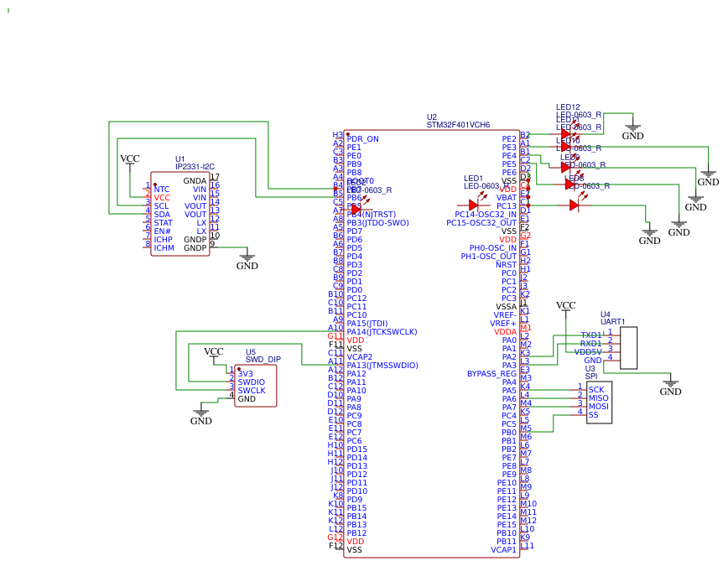
Task: Click the STAT pin on U1
Action: point(163,223)
